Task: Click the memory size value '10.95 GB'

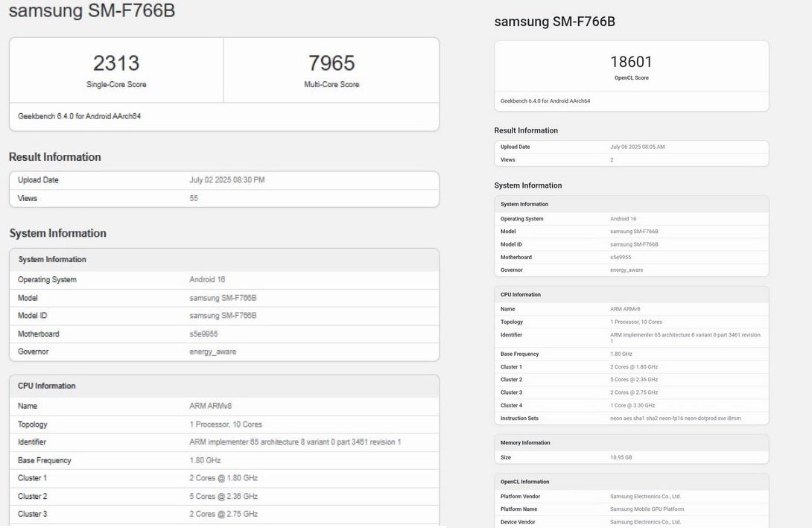Action: [621, 457]
